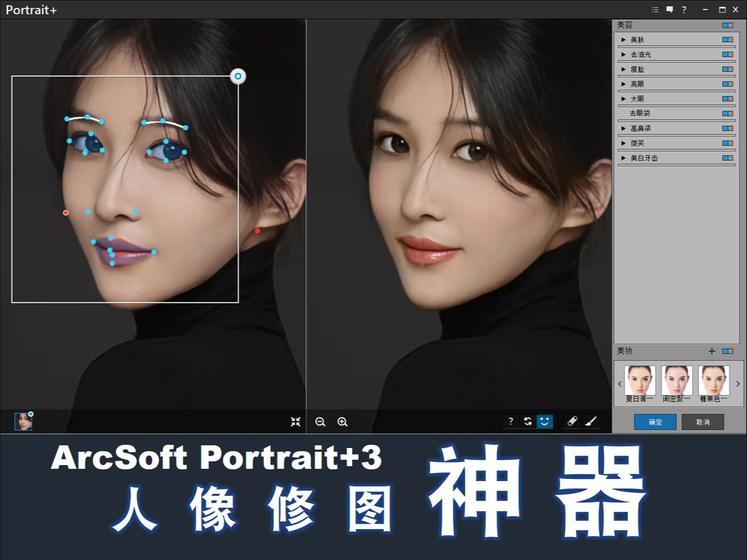
Task: Expand the 美白牙齿 section arrow
Action: point(623,158)
